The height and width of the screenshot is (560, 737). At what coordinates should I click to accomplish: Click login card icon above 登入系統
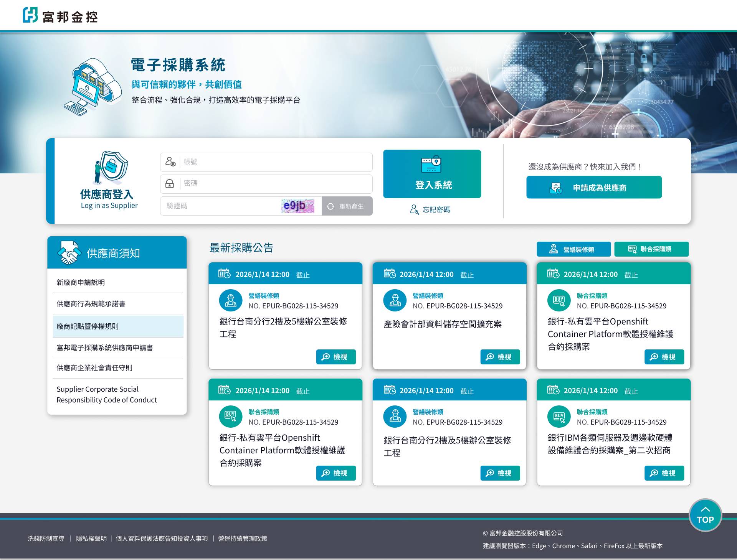[x=431, y=165]
